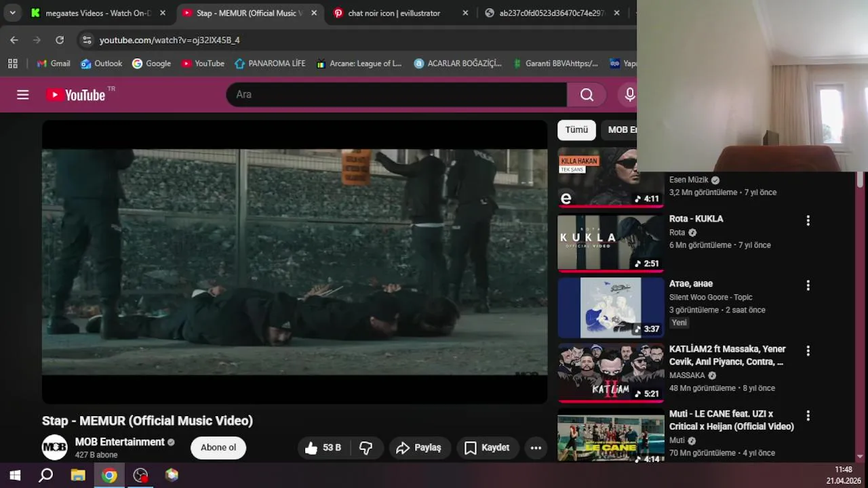This screenshot has height=488, width=868.
Task: Share the video using Paylaş button
Action: (419, 447)
